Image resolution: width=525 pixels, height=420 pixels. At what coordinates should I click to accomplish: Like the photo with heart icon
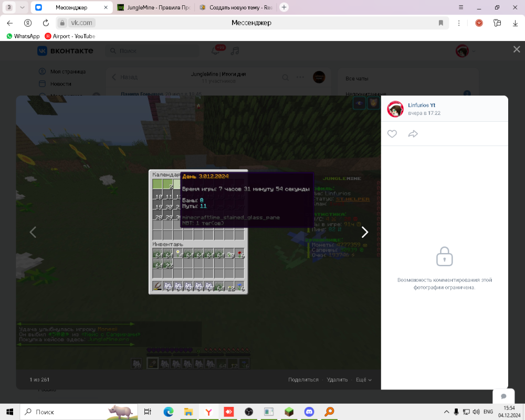pyautogui.click(x=392, y=134)
